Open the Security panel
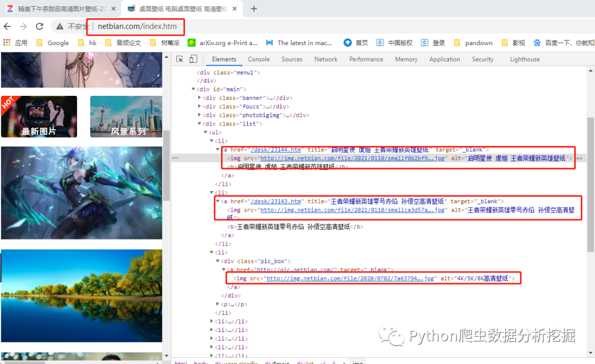Screen dimensions: 595x364 click(483, 59)
